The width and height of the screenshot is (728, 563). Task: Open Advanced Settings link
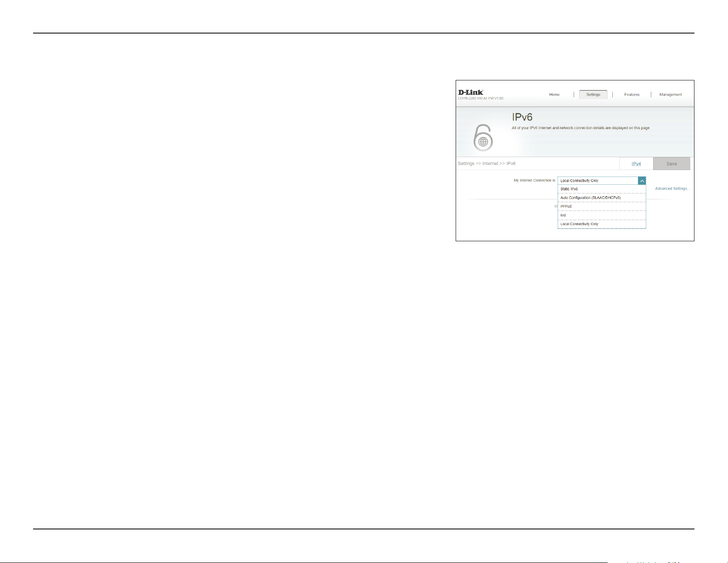click(x=672, y=189)
